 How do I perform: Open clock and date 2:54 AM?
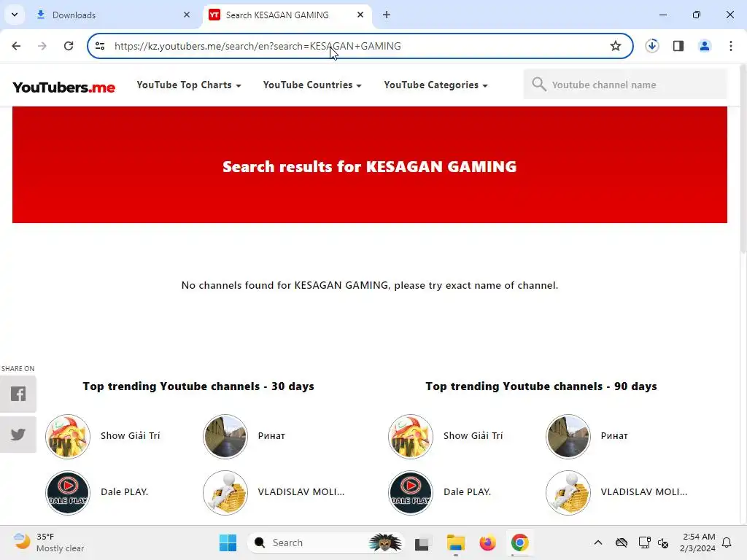click(x=697, y=542)
